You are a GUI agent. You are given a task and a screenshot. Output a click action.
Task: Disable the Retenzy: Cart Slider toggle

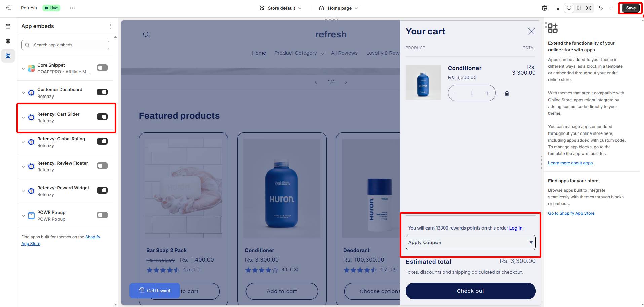tap(102, 117)
